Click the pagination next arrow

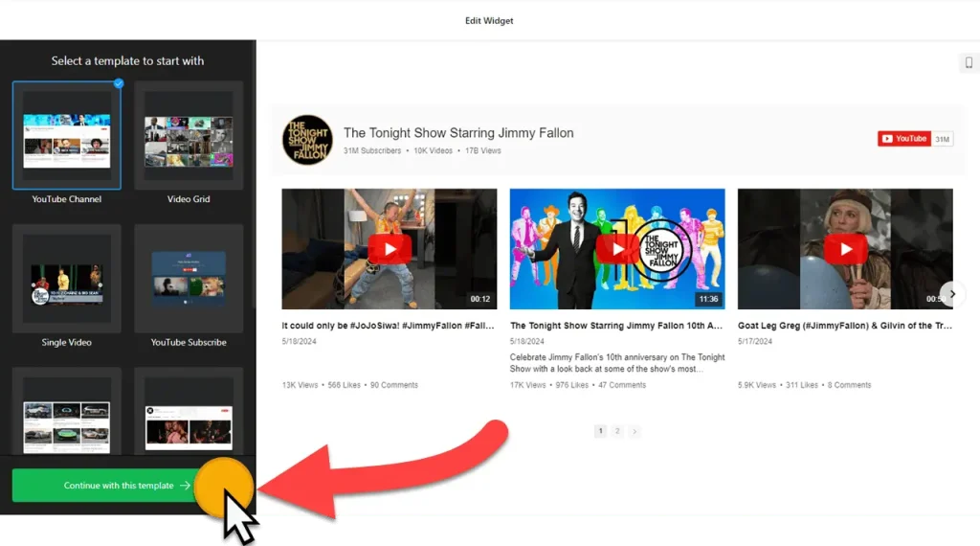(634, 431)
